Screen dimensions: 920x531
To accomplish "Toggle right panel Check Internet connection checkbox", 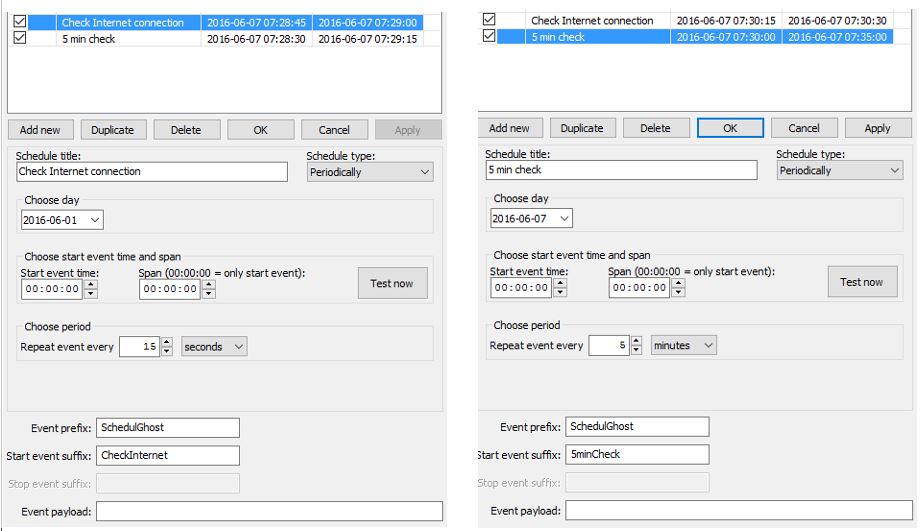I will point(489,19).
